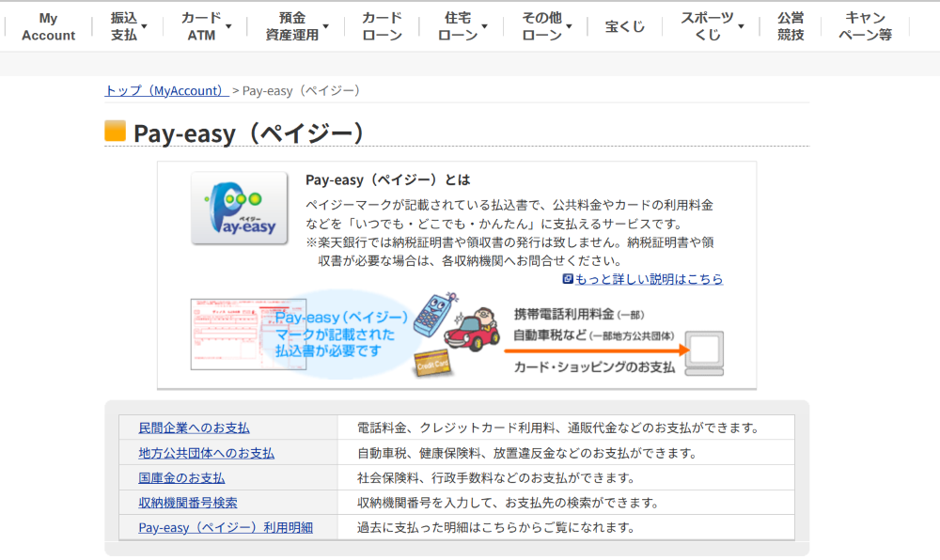Screen dimensions: 940x560
Task: Click the orange square heading icon
Action: point(115,132)
